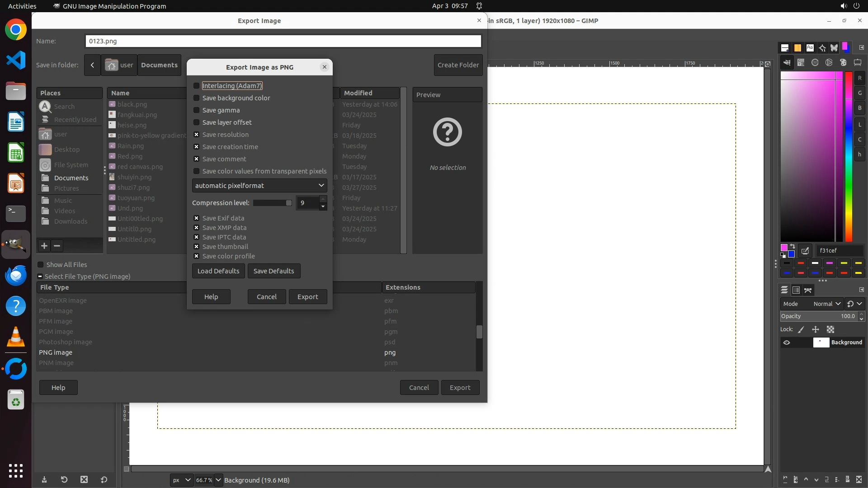Click Go back arrow in folder path
868x488 pixels.
coord(92,65)
